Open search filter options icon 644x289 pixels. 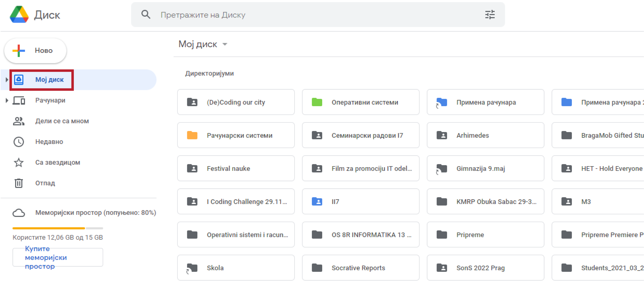pos(490,14)
